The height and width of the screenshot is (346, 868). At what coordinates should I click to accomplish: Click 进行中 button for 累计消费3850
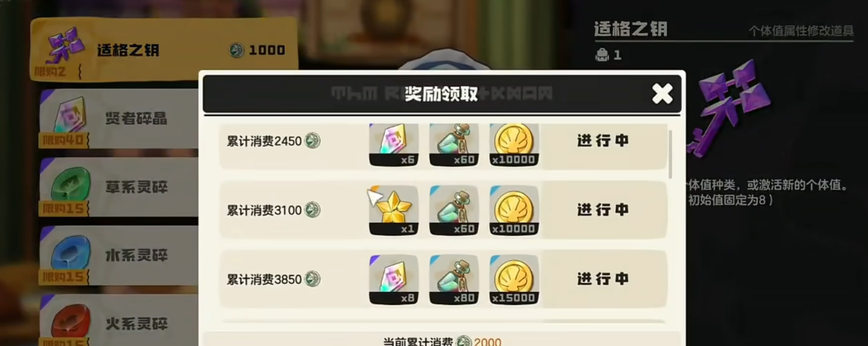click(x=603, y=279)
